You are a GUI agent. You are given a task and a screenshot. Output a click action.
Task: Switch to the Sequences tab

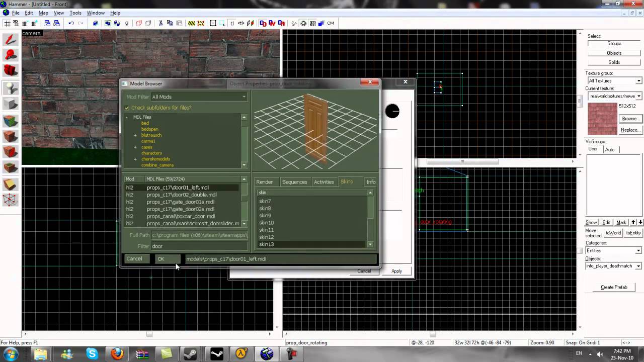[x=294, y=182]
